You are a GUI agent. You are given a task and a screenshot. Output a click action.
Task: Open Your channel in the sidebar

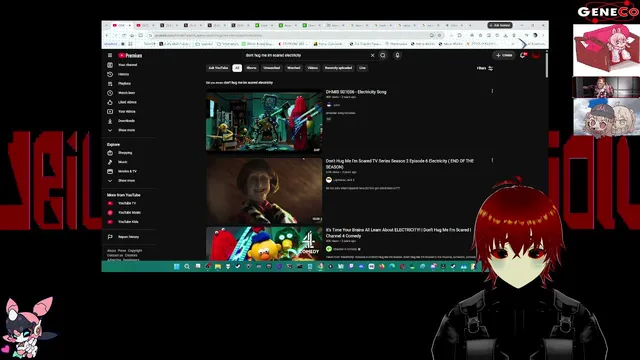click(x=128, y=65)
